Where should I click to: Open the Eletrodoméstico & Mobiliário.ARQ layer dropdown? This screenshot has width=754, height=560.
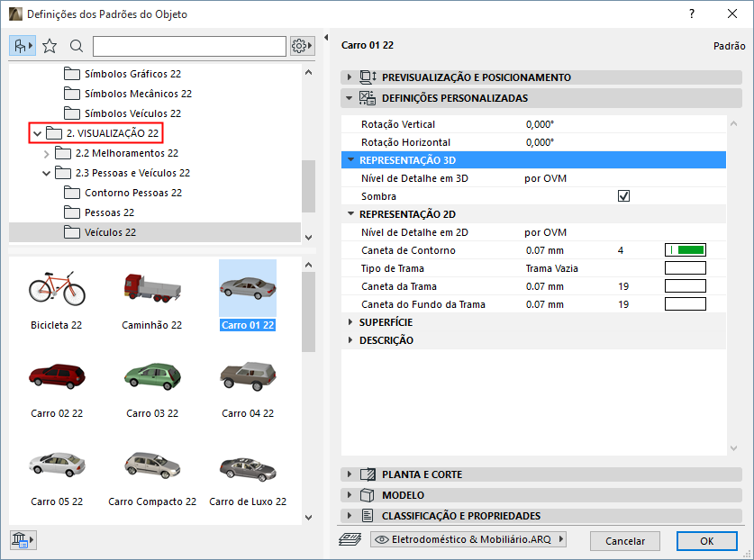pos(468,539)
